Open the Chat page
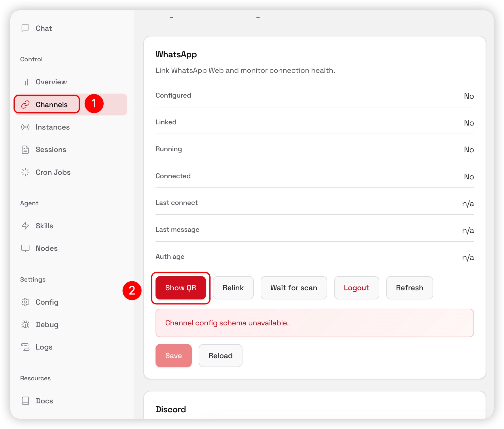The image size is (504, 429). (71, 28)
